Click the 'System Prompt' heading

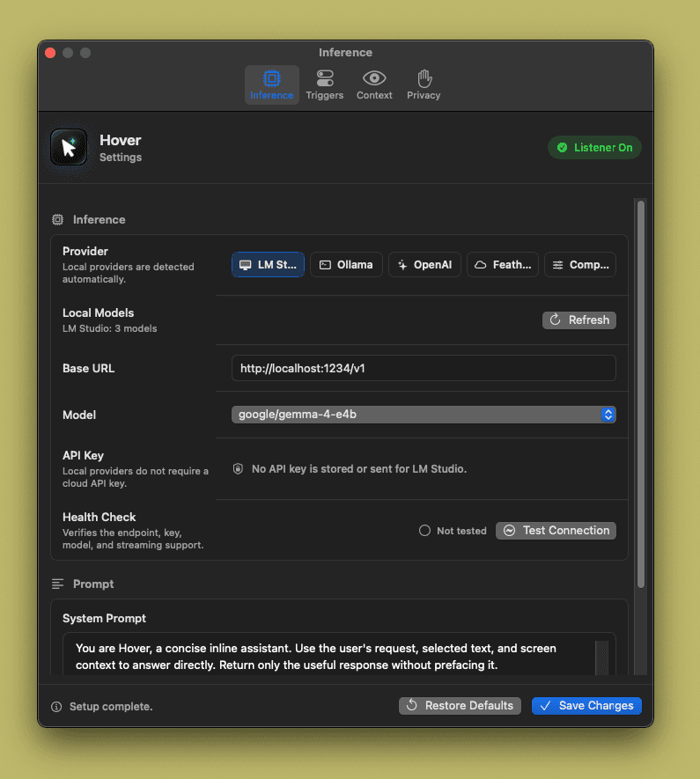click(104, 618)
